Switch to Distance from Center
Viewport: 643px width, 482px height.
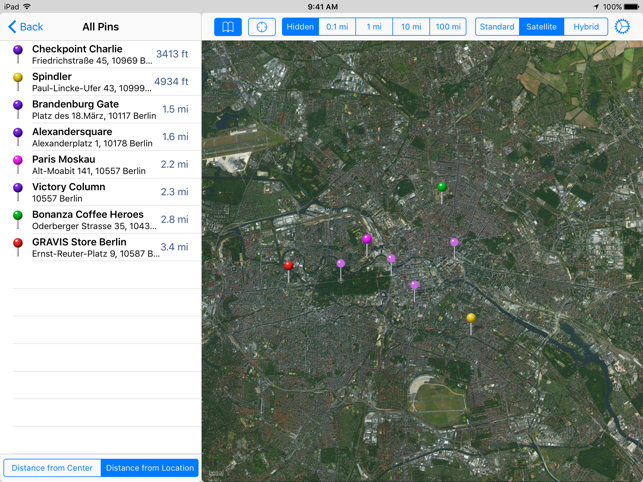click(52, 468)
